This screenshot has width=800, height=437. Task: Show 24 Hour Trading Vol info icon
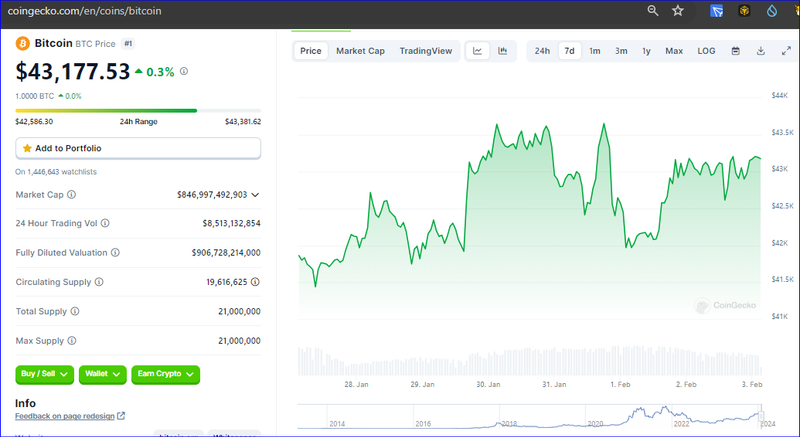point(105,223)
